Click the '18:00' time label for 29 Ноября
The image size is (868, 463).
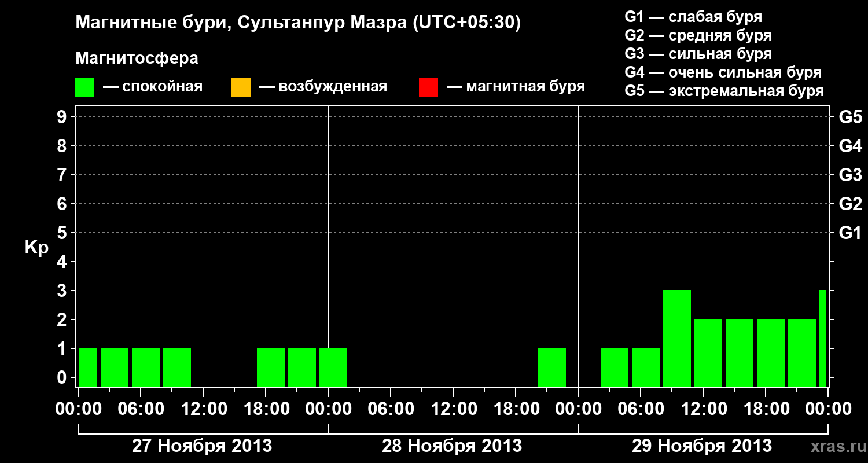(766, 409)
